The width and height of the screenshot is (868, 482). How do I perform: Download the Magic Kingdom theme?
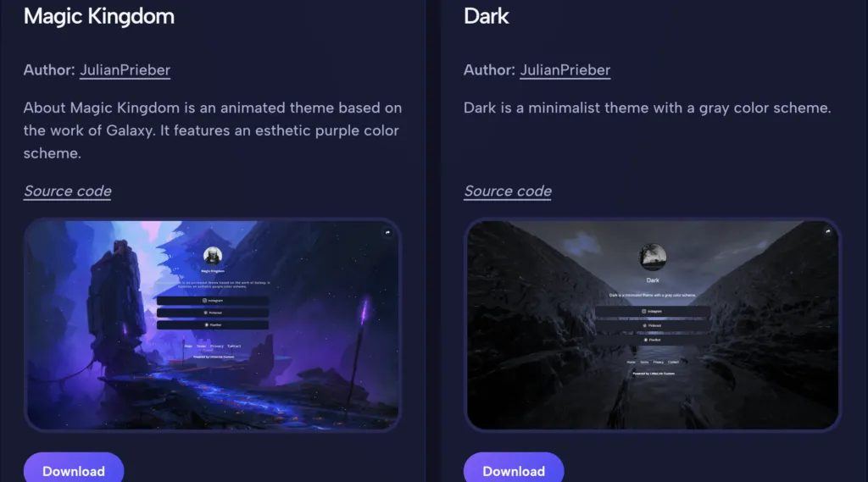pos(74,470)
